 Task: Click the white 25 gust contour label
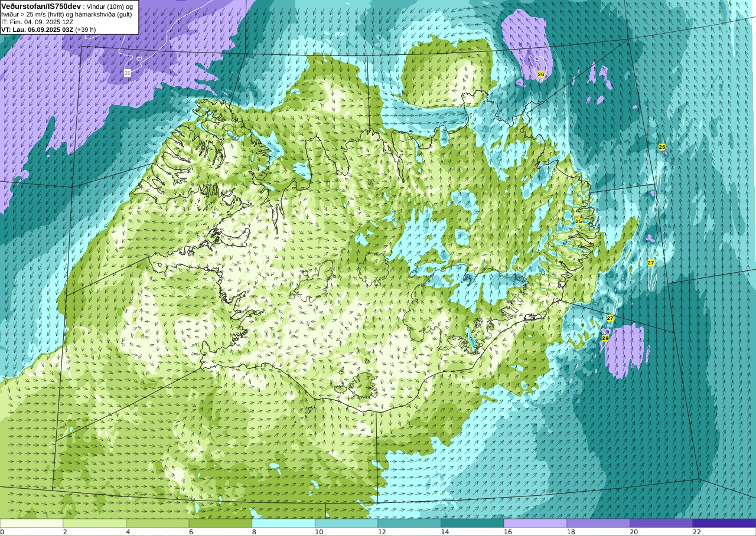point(128,73)
